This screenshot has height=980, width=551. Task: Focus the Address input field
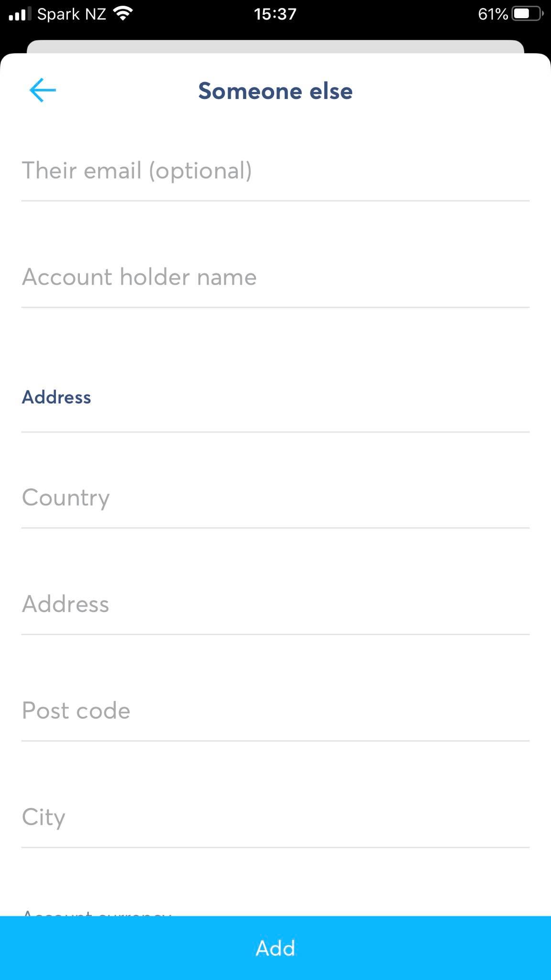click(x=275, y=605)
